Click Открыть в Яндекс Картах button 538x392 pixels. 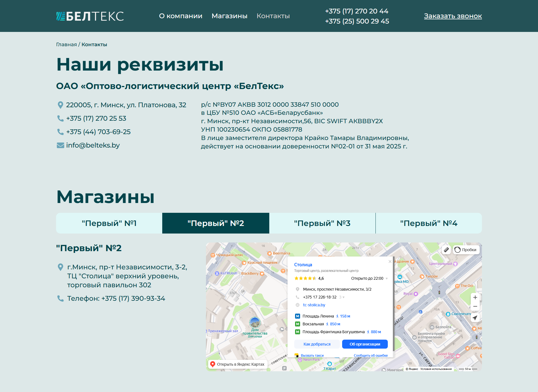point(238,364)
